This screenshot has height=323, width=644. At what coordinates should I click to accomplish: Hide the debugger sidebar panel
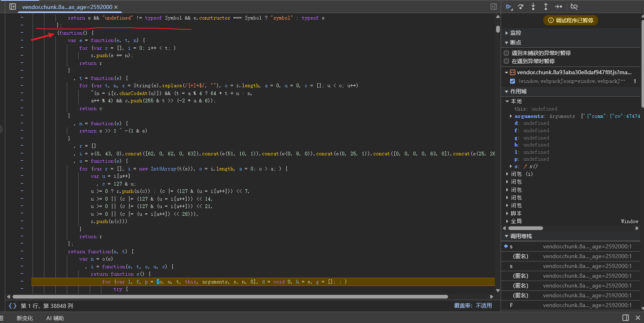494,7
